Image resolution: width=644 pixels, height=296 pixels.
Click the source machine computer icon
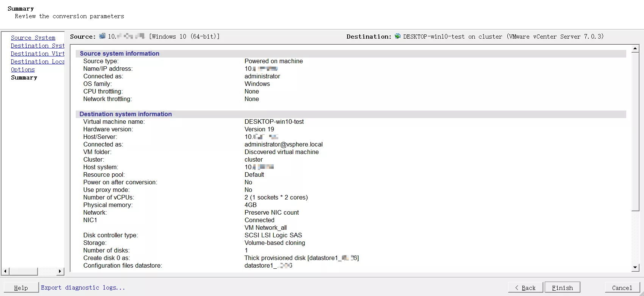pyautogui.click(x=102, y=36)
